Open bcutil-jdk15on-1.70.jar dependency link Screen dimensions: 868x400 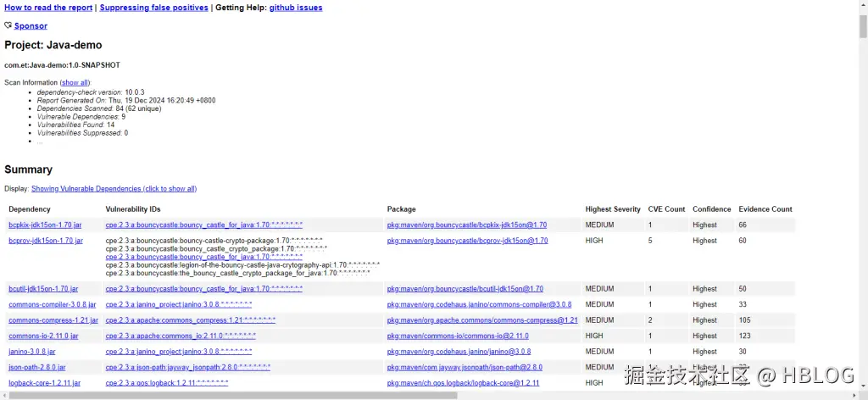(43, 289)
